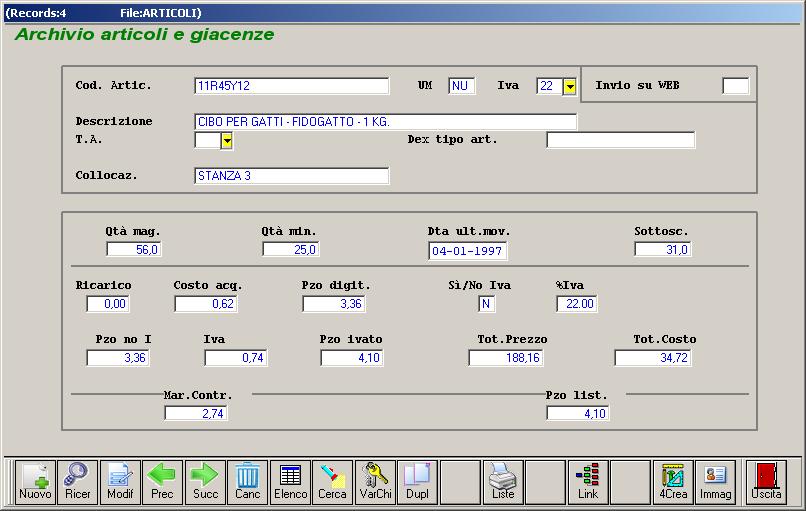Click the Collocaz. field STANZA 3
Viewport: 806px width, 511px height.
point(291,176)
